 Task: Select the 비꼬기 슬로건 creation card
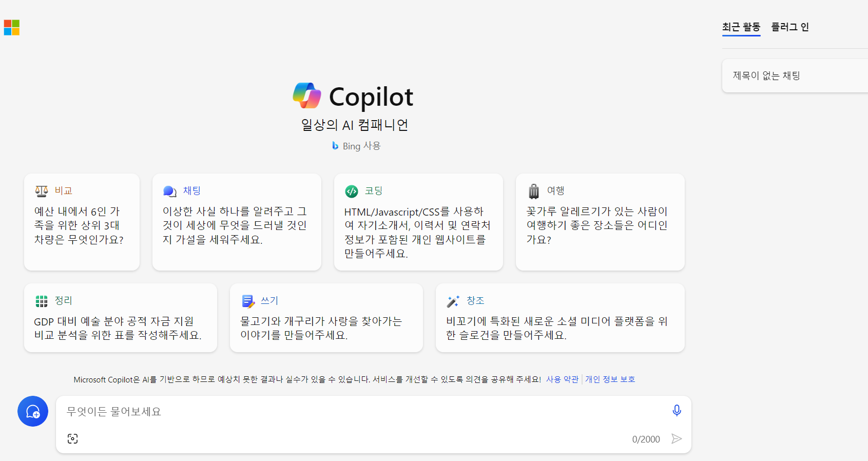tap(560, 318)
